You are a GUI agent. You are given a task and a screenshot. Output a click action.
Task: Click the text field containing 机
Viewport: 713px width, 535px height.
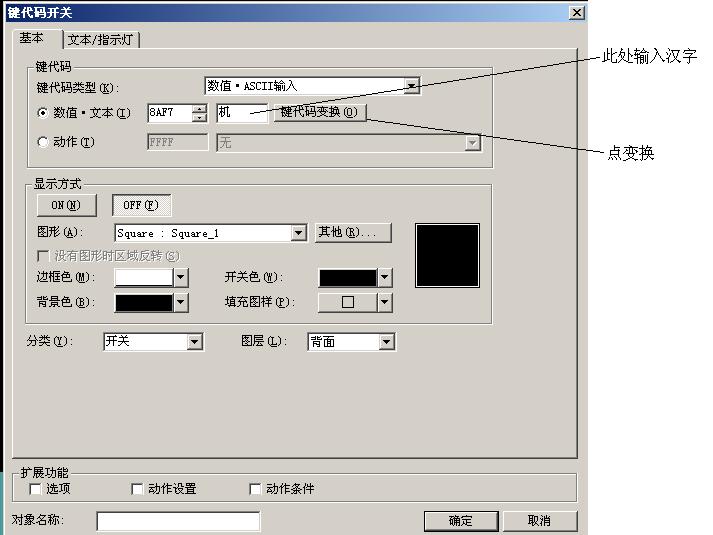tap(241, 112)
